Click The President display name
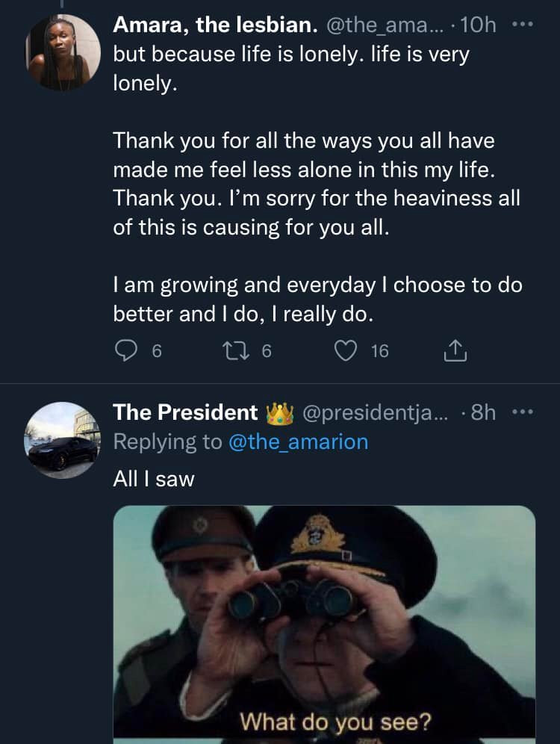Image resolution: width=560 pixels, height=744 pixels. coord(184,412)
